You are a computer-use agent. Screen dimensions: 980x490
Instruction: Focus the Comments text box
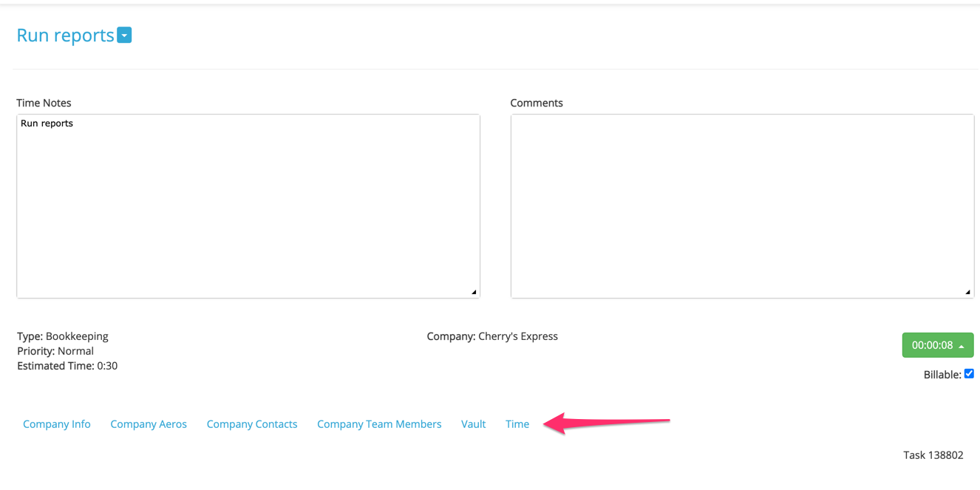tap(741, 205)
